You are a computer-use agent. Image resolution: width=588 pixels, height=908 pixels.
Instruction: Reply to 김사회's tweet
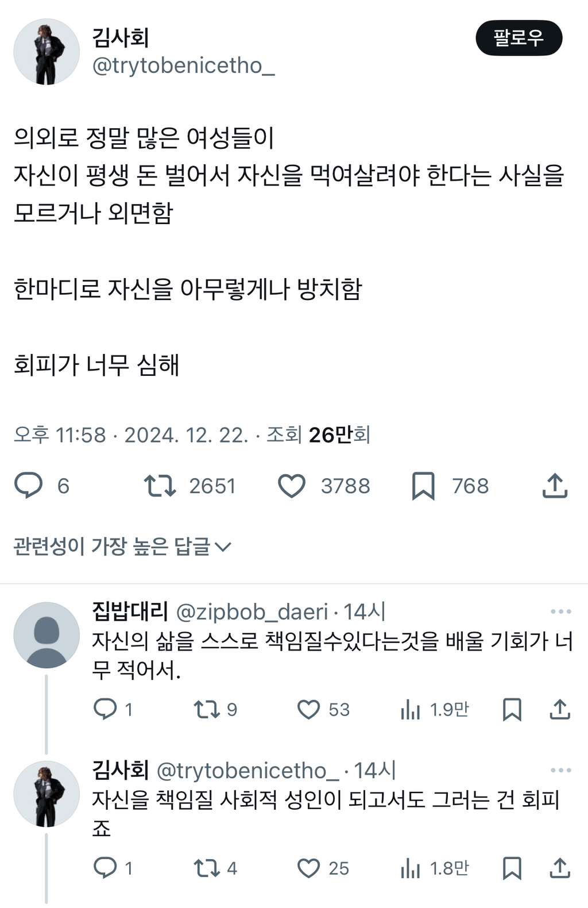point(30,486)
